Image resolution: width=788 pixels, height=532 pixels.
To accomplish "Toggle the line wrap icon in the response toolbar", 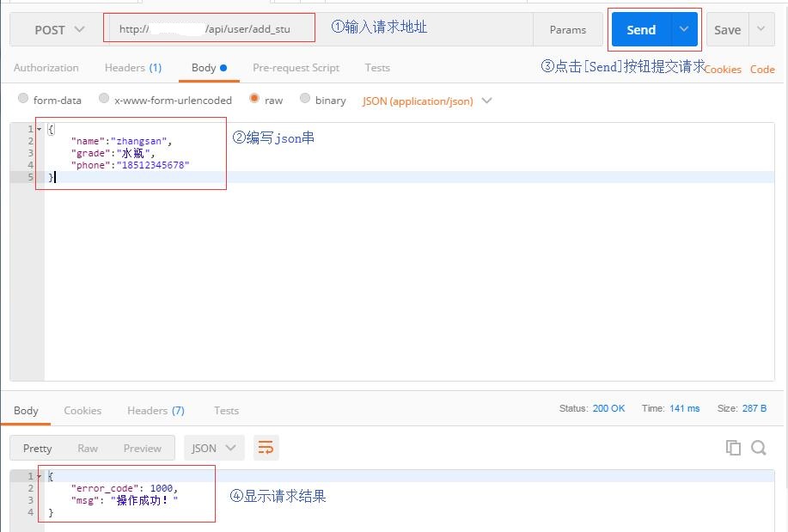I will click(266, 448).
